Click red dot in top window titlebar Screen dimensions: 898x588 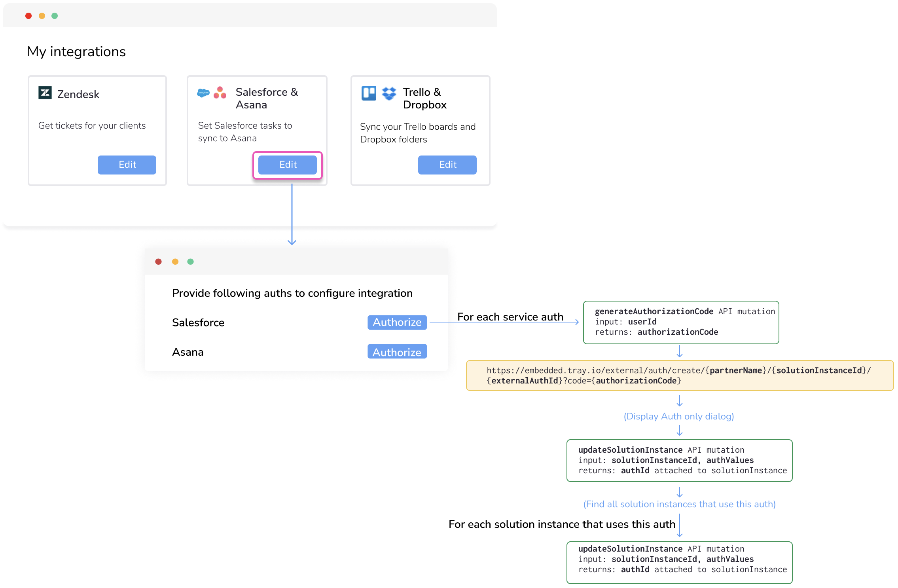28,16
